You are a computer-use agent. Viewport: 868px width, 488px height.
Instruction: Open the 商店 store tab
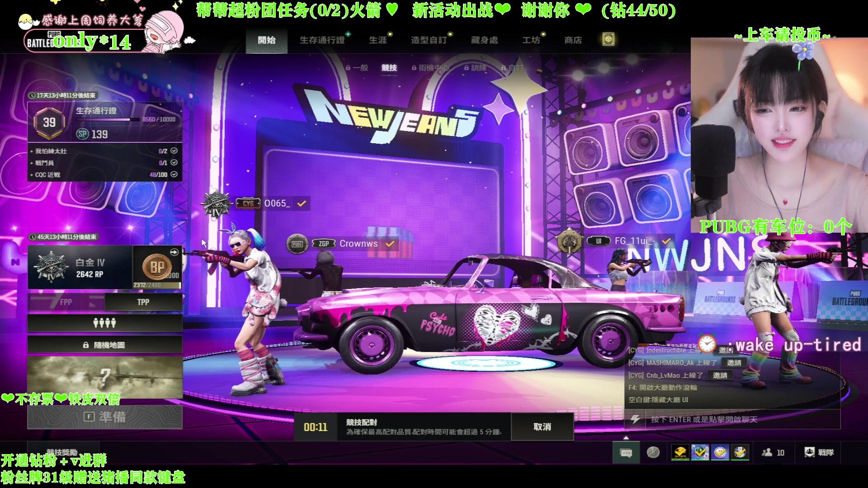573,40
